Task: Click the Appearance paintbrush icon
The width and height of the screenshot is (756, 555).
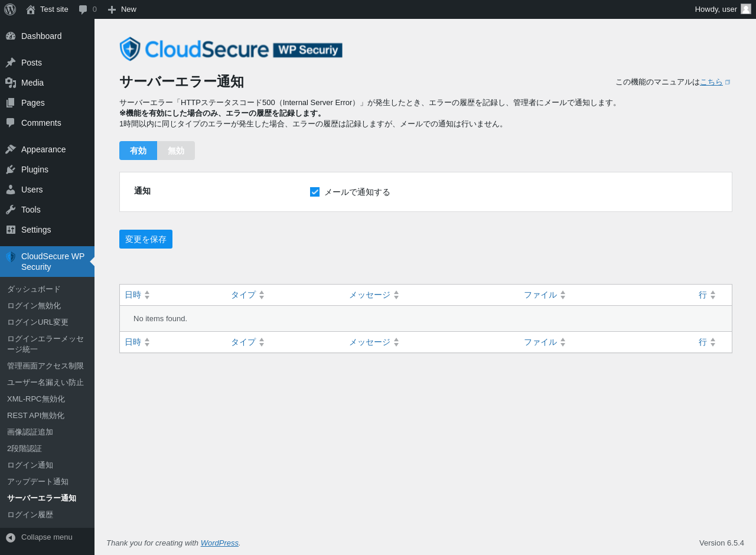Action: coord(11,149)
